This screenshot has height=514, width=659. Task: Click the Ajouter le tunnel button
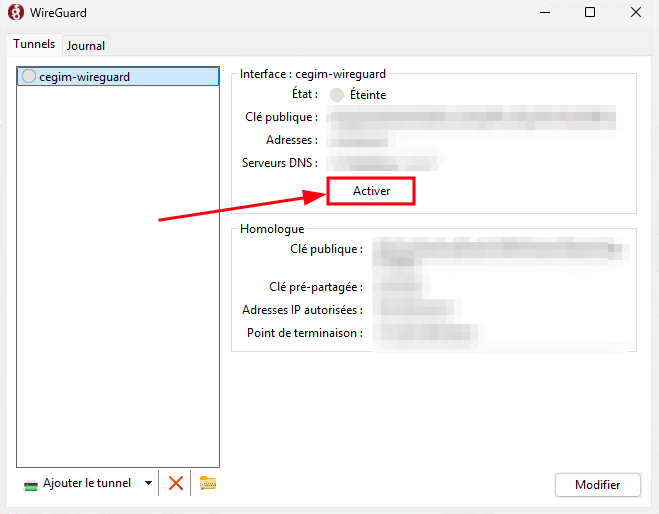click(87, 483)
